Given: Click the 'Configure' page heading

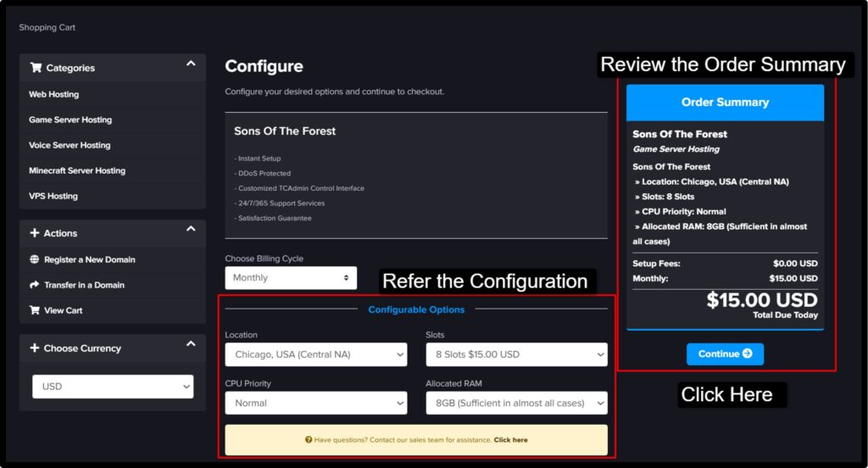Looking at the screenshot, I should (264, 66).
